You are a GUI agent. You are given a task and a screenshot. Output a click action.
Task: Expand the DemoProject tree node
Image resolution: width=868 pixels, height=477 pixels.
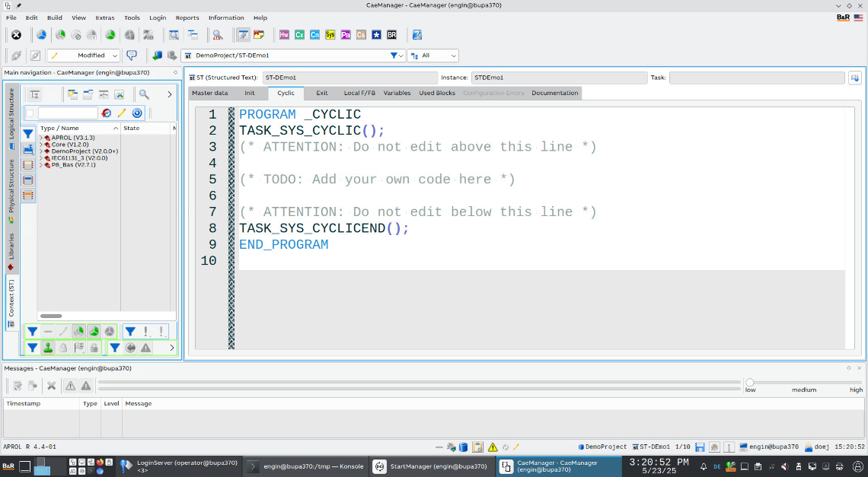coord(41,151)
